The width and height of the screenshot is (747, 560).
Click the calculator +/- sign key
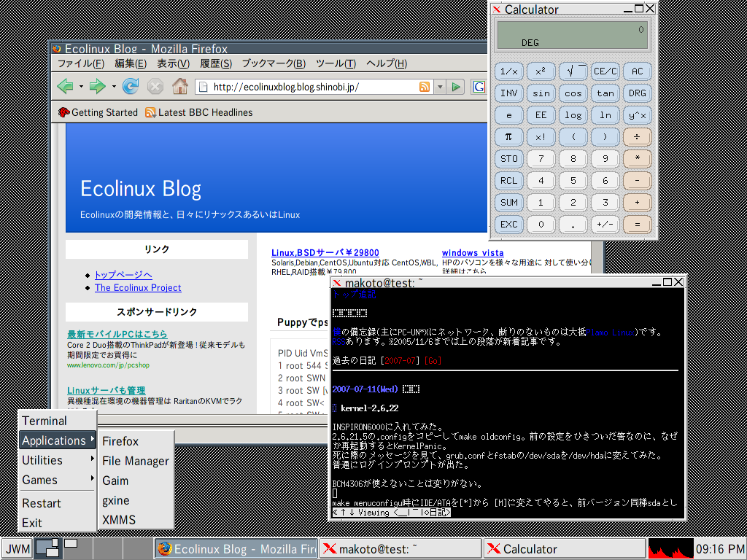tap(605, 225)
